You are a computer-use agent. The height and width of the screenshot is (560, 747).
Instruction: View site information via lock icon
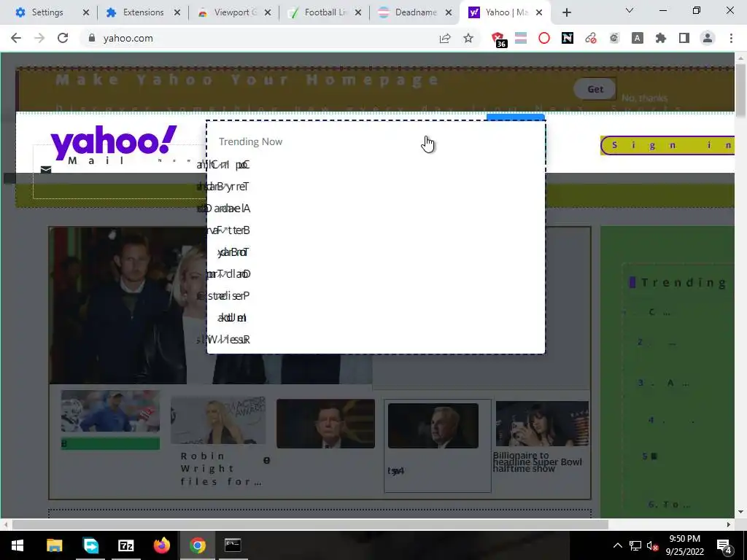92,38
